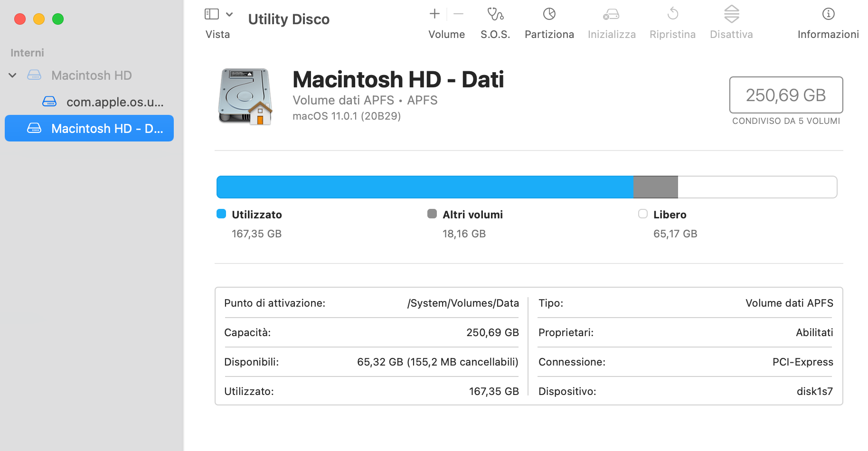Image resolution: width=868 pixels, height=451 pixels.
Task: Expand the Vista dropdown chevron
Action: (229, 14)
